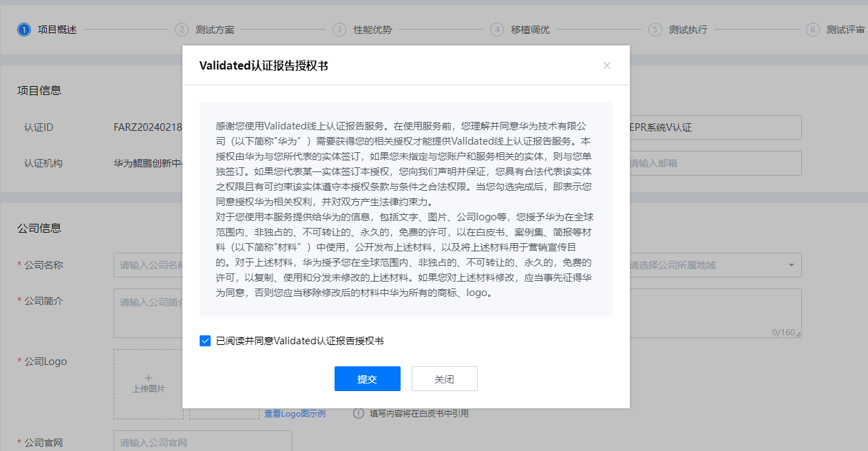The image size is (868, 451).
Task: Click the 公司信息 section heading
Action: (x=39, y=228)
